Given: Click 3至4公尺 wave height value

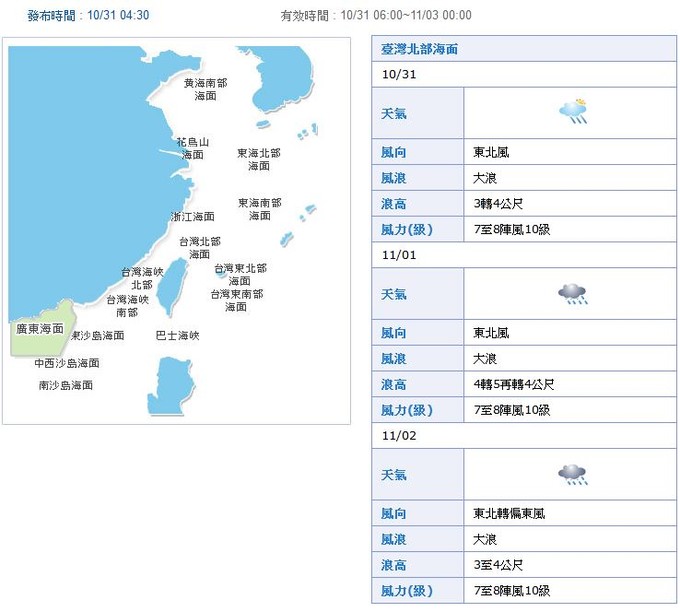Looking at the screenshot, I should (498, 565).
